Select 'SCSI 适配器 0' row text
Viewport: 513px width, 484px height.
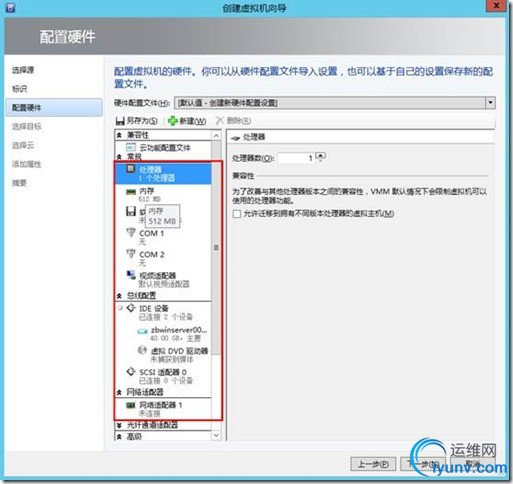163,372
